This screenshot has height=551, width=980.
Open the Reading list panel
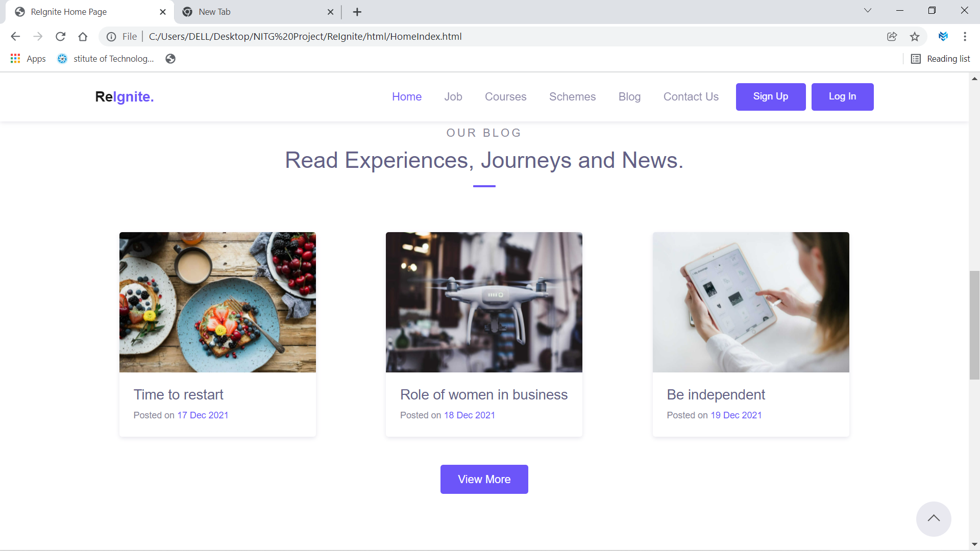tap(940, 59)
